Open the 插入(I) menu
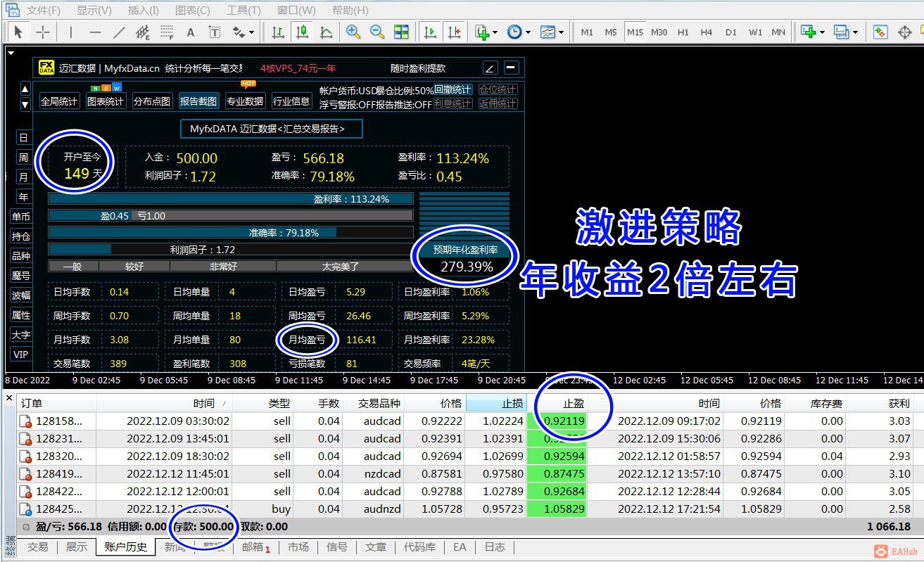924x562 pixels. coord(144,11)
